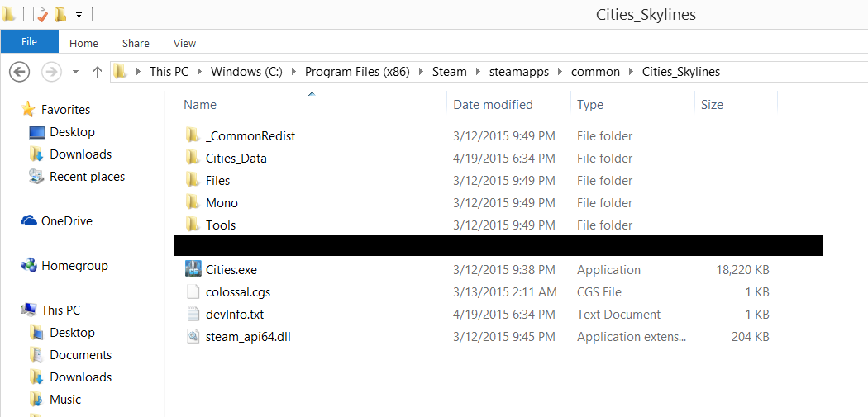Expand breadcrumb arrow after steamapps
The width and height of the screenshot is (868, 417).
(560, 72)
